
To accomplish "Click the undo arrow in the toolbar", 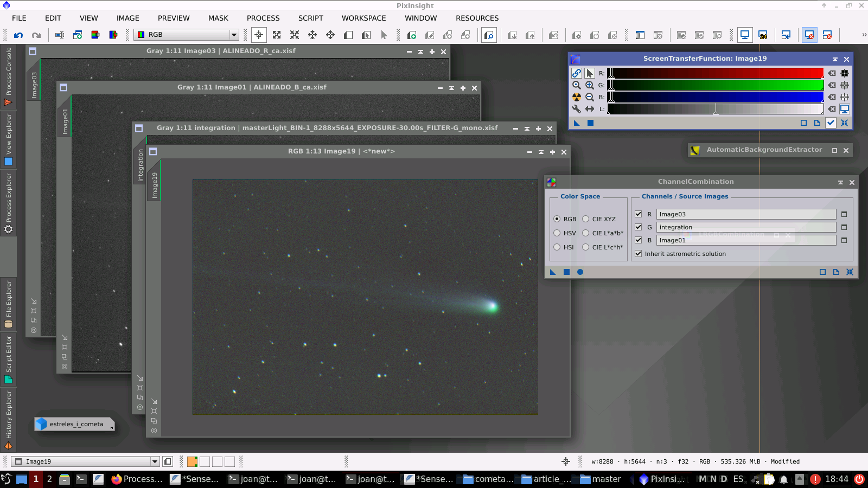I will tap(18, 35).
